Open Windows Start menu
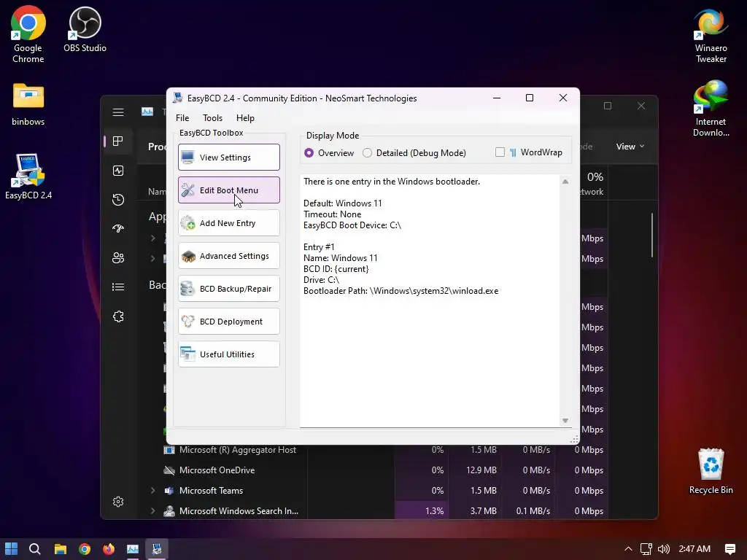The width and height of the screenshot is (747, 560). [x=11, y=549]
